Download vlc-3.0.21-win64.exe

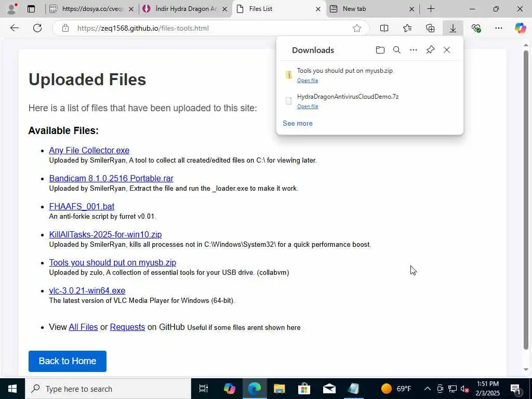87,291
